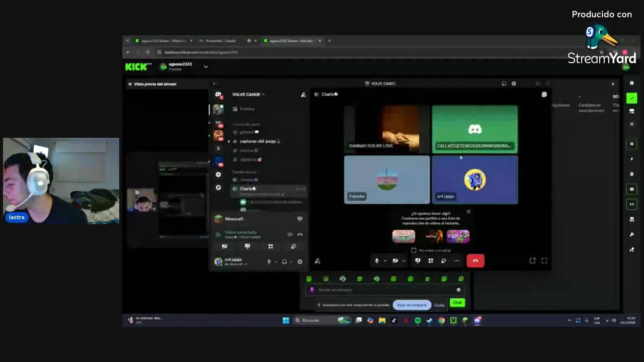Open Discord home direct messages icon
The height and width of the screenshot is (362, 644).
point(218,95)
